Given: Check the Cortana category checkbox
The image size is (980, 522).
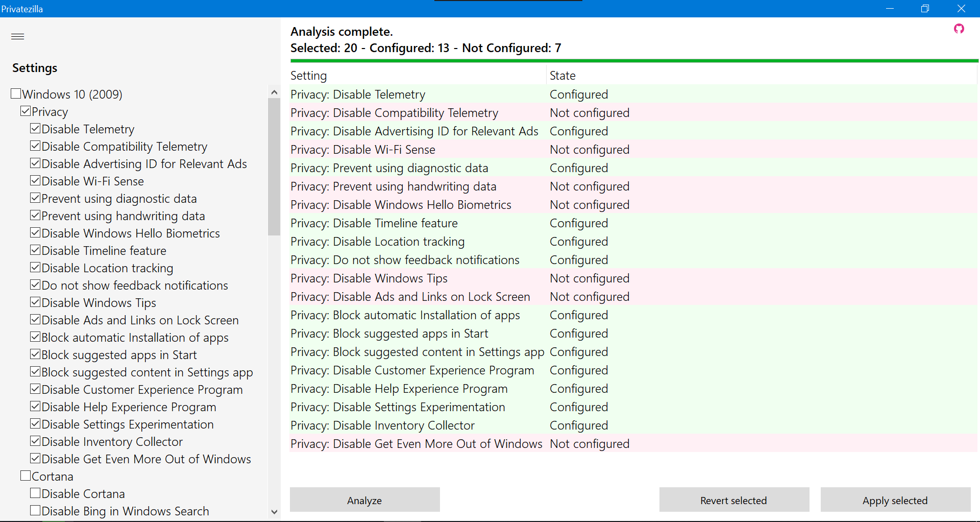Looking at the screenshot, I should (26, 476).
